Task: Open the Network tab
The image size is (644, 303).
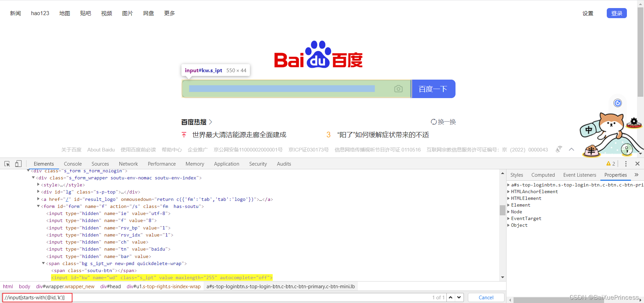Action: (x=128, y=164)
